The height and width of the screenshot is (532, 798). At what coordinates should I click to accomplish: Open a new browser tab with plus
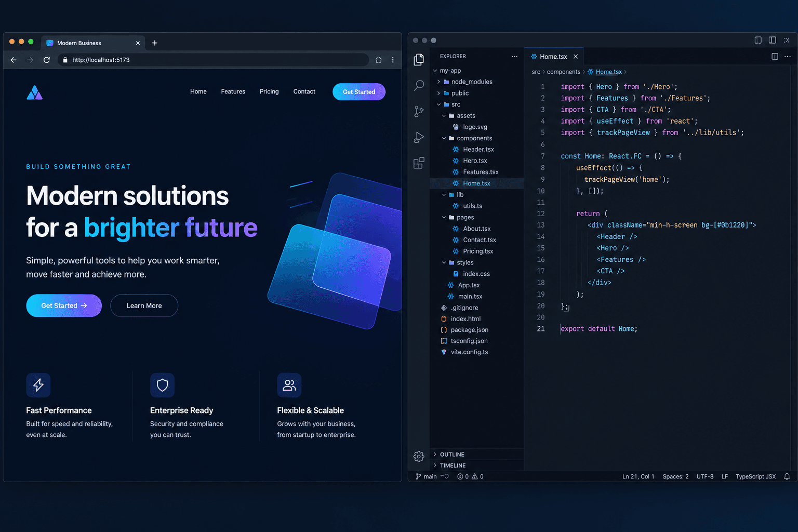coord(154,43)
